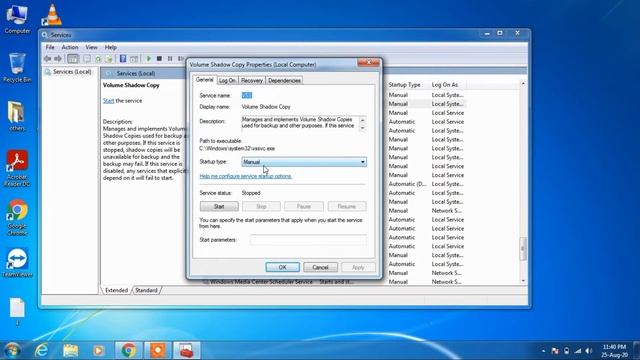Click the Forward arrow in Services toolbar
640x360 pixels.
coord(58,59)
